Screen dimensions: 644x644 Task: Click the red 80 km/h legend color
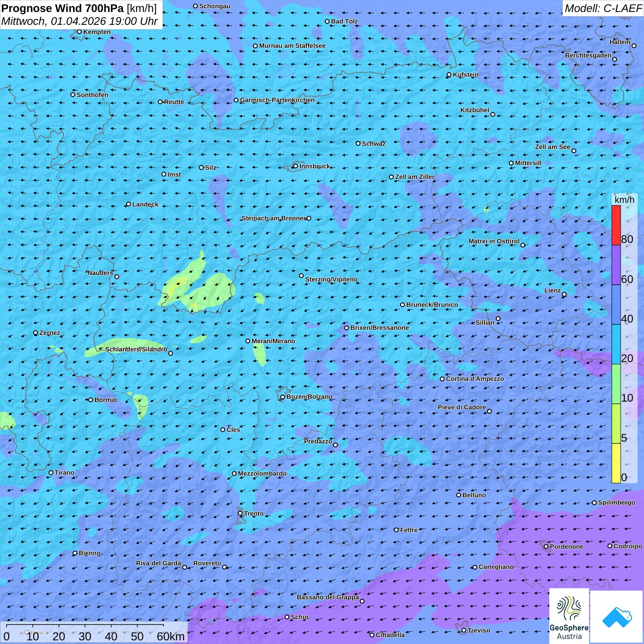(x=616, y=225)
